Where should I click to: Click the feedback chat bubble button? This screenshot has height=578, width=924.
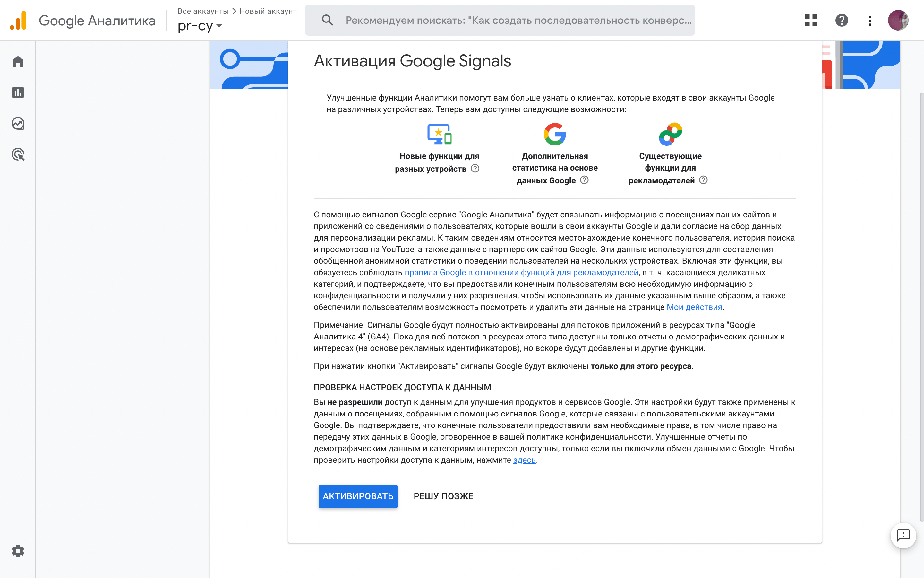[903, 535]
